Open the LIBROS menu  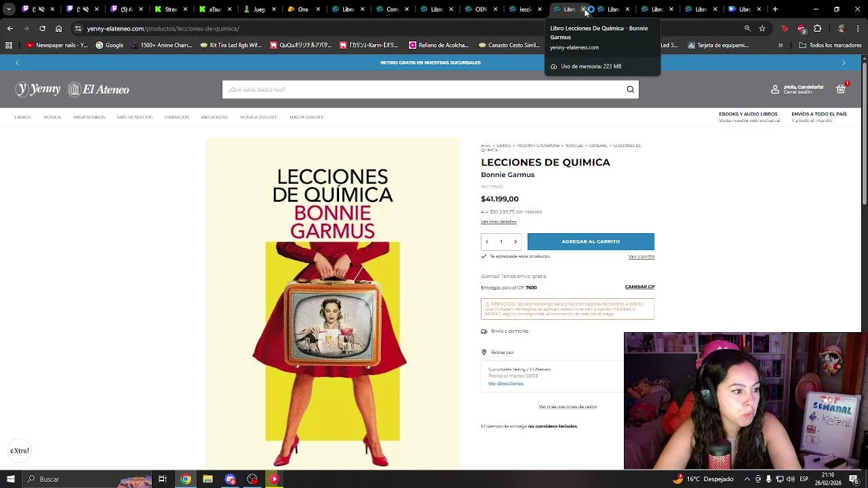click(23, 117)
